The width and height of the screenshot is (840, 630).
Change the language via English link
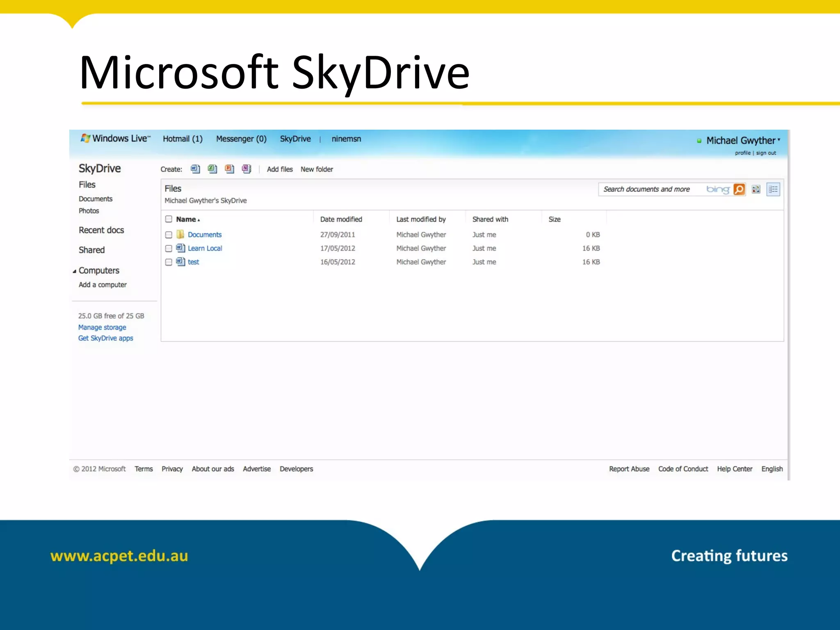pos(772,469)
